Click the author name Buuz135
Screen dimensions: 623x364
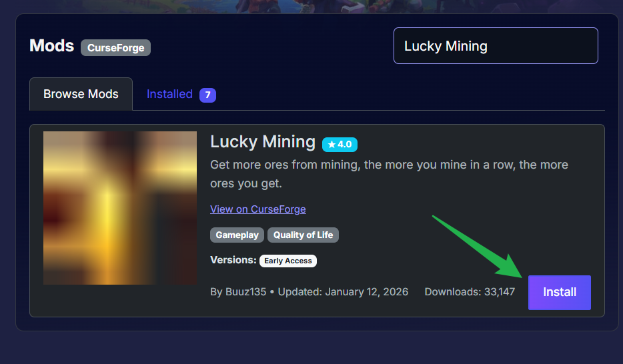[245, 292]
